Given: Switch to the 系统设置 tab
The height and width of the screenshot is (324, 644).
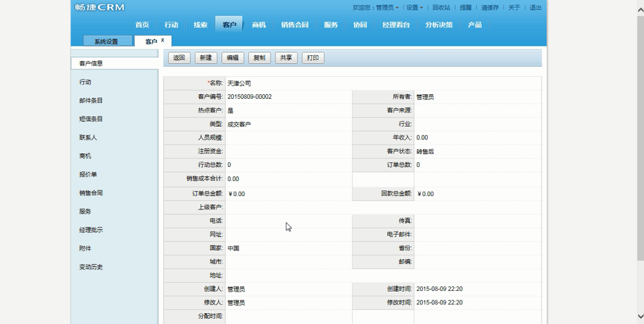Looking at the screenshot, I should pos(108,41).
